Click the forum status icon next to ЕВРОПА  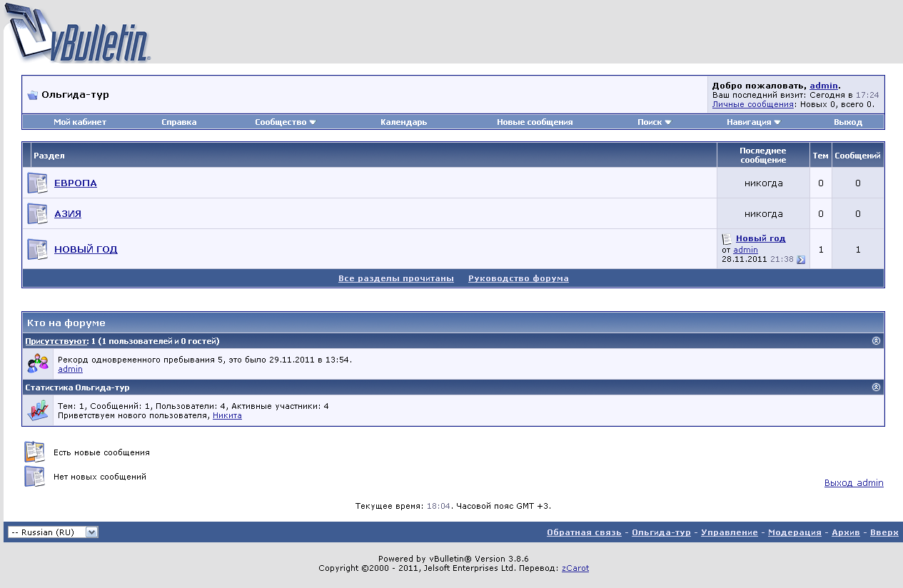point(37,183)
